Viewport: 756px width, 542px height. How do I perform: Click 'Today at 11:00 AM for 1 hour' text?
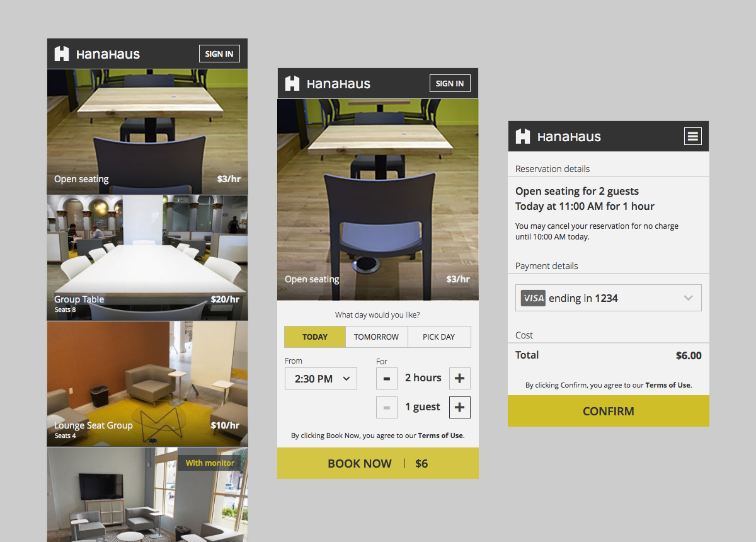(585, 206)
